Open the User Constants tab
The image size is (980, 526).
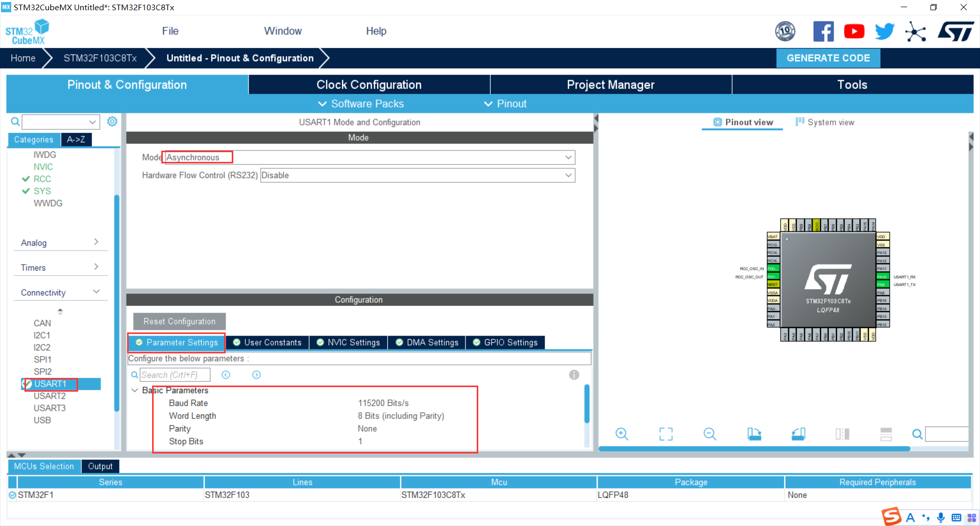coord(267,343)
